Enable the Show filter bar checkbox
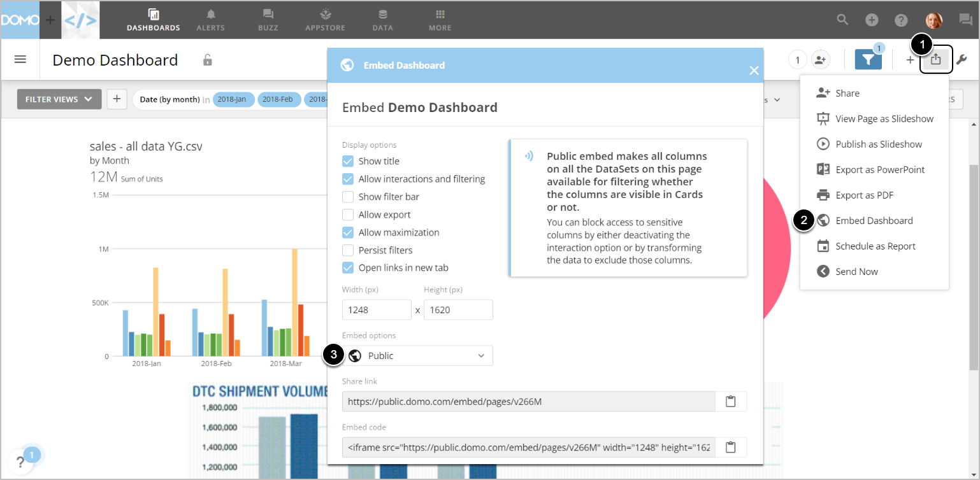 tap(348, 197)
